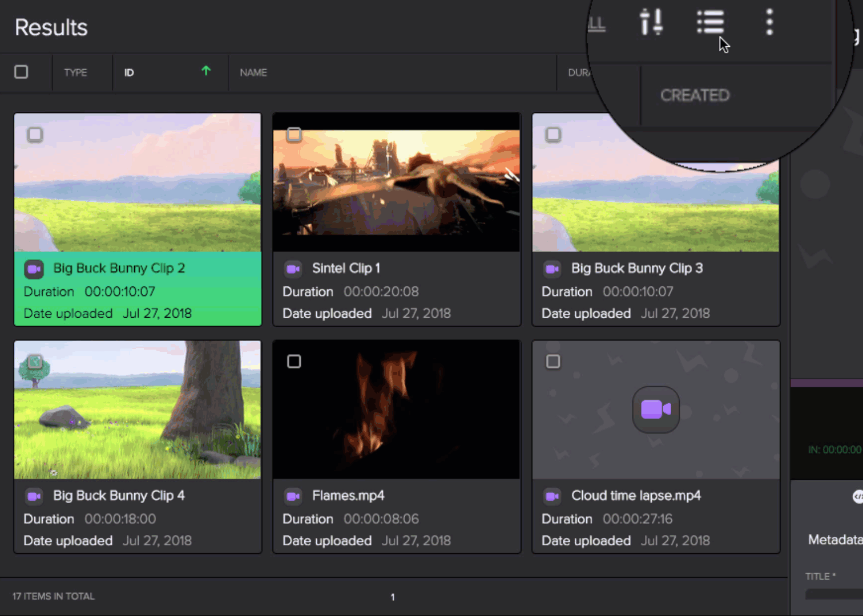Sort by the CREATED column header

[x=695, y=95]
